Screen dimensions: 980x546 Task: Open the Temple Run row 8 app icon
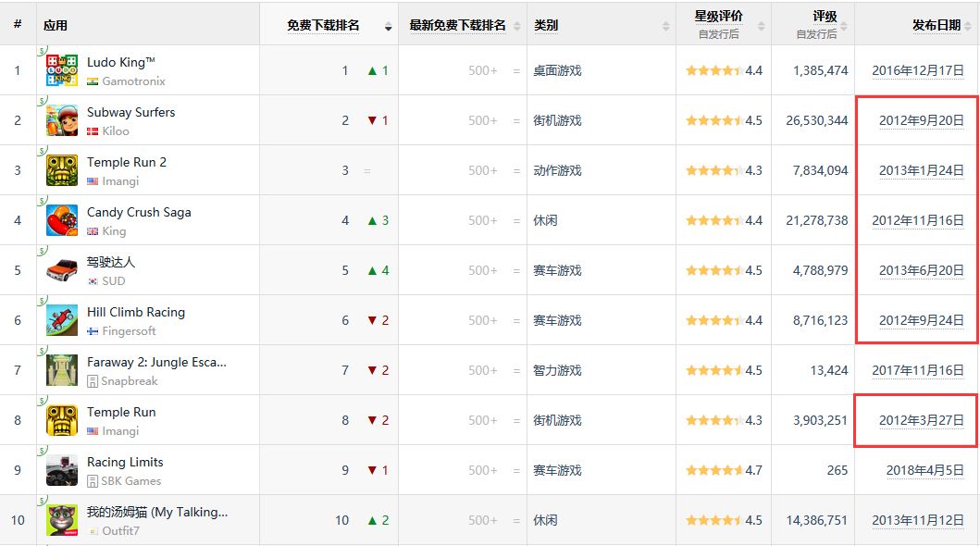click(x=62, y=420)
